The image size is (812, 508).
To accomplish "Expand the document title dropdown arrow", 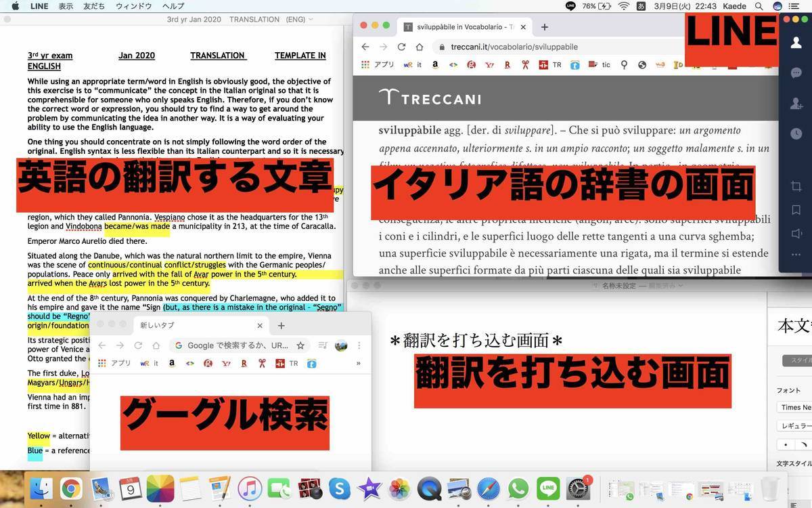I will pos(311,20).
